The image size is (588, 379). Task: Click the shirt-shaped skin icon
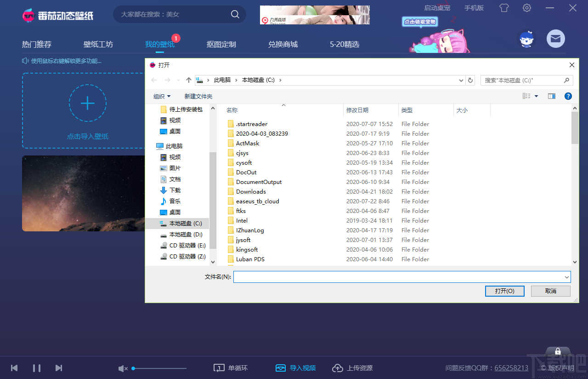pos(504,8)
